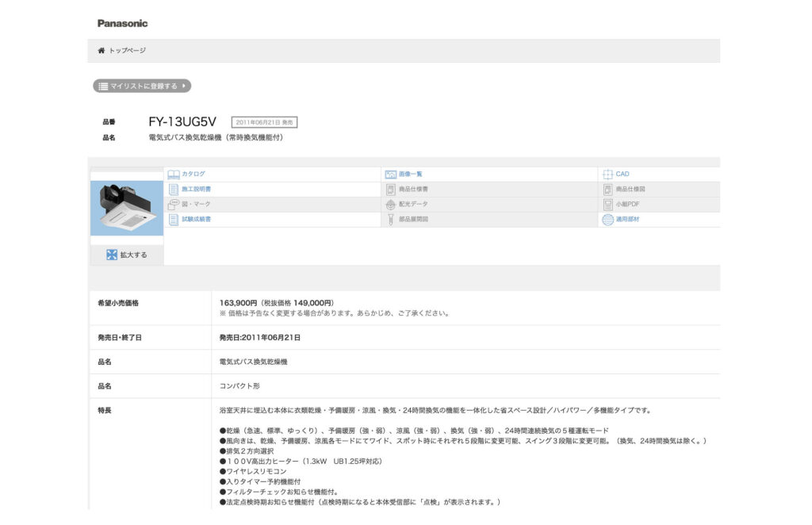Click the 適用部材 globe icon

(x=607, y=219)
